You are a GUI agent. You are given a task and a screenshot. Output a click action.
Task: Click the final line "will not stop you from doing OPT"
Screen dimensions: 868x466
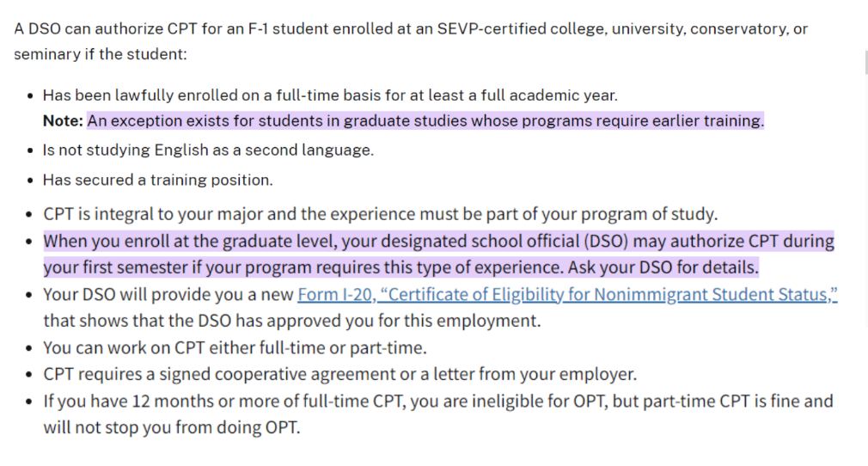coord(172,427)
